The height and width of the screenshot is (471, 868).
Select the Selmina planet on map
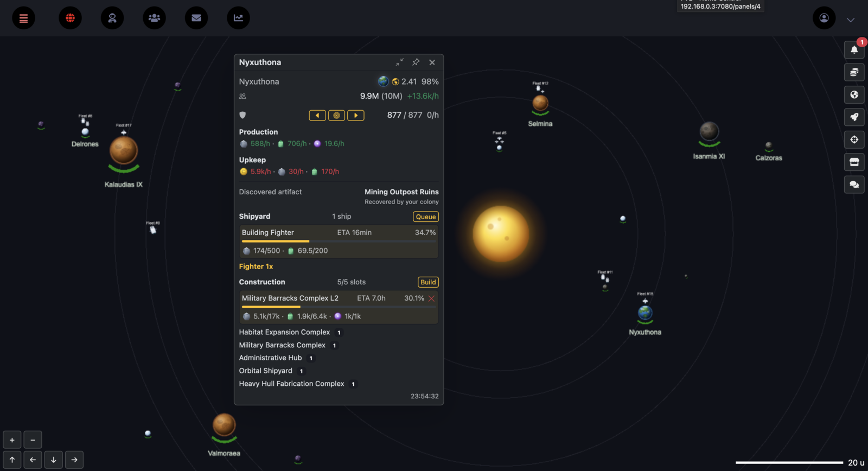click(540, 103)
